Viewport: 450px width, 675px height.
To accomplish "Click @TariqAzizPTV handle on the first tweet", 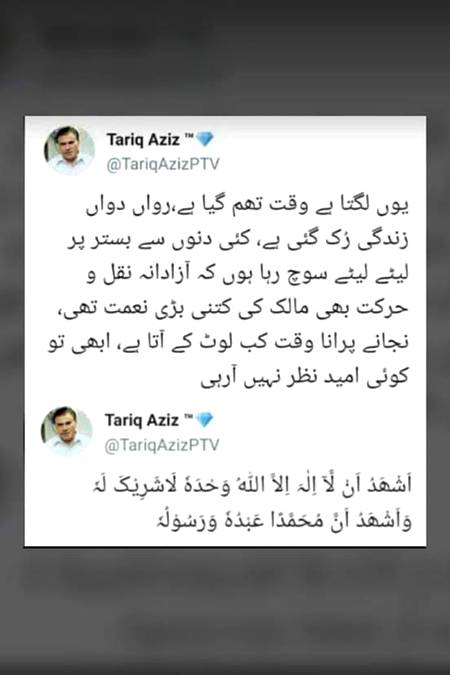I will pos(163,164).
